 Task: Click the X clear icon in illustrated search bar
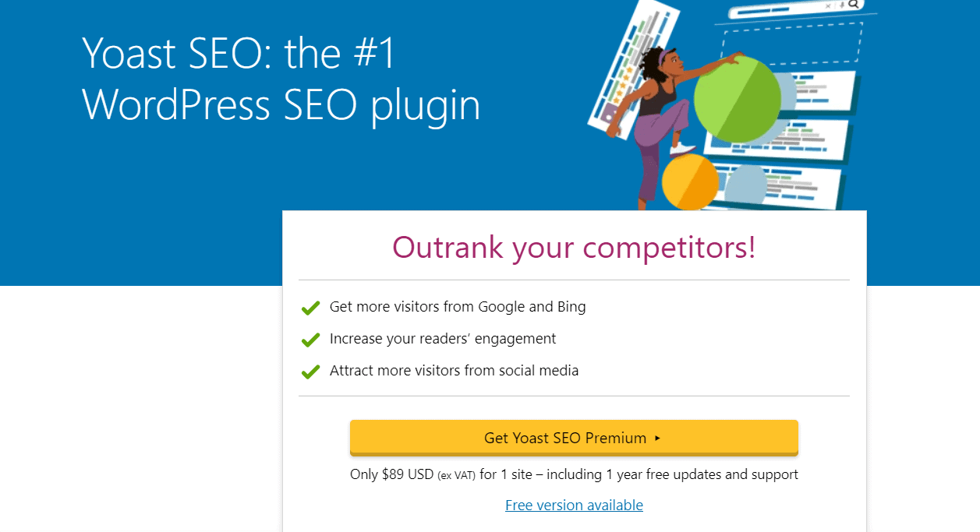pos(828,6)
